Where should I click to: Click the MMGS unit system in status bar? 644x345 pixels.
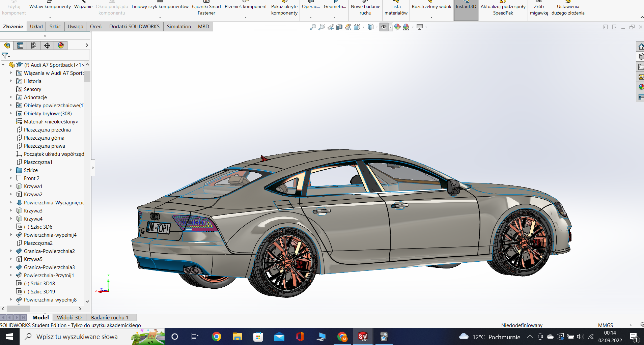tap(606, 325)
